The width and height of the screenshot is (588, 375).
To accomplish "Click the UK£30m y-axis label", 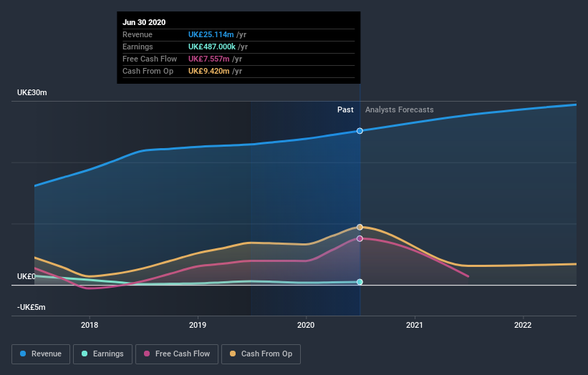I will (32, 92).
